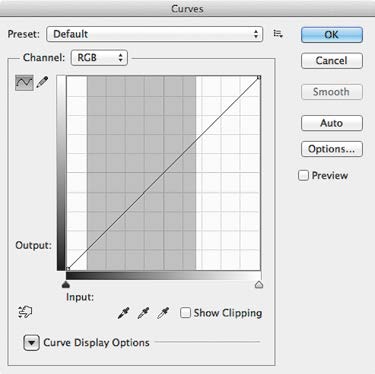Viewport: 375px width, 374px height.
Task: Click the curve's bottom-left black endpoint
Action: pyautogui.click(x=68, y=268)
